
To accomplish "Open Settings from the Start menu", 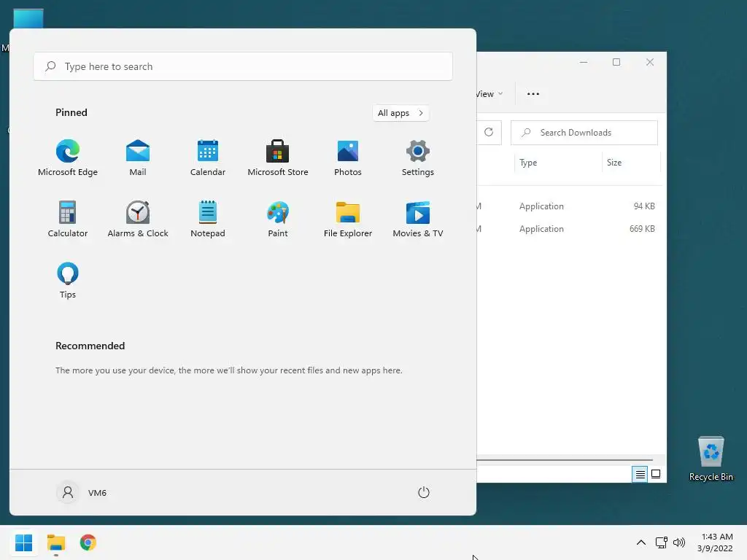I will tap(418, 158).
